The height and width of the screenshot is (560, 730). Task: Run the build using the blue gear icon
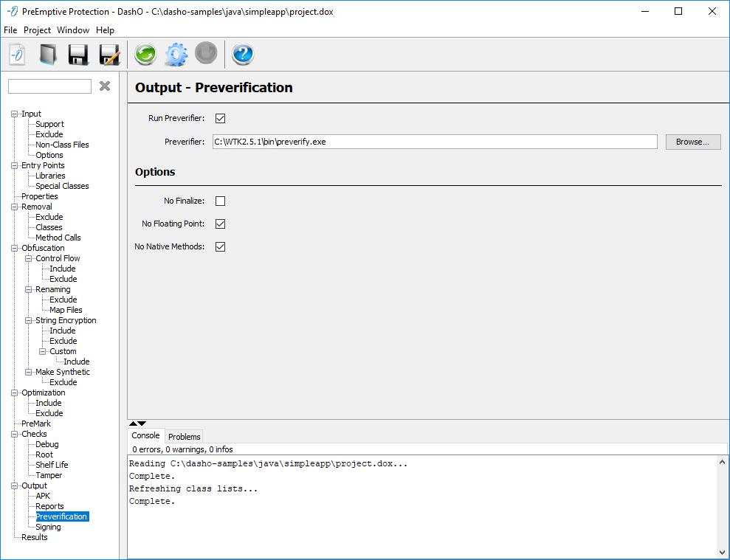click(x=176, y=55)
